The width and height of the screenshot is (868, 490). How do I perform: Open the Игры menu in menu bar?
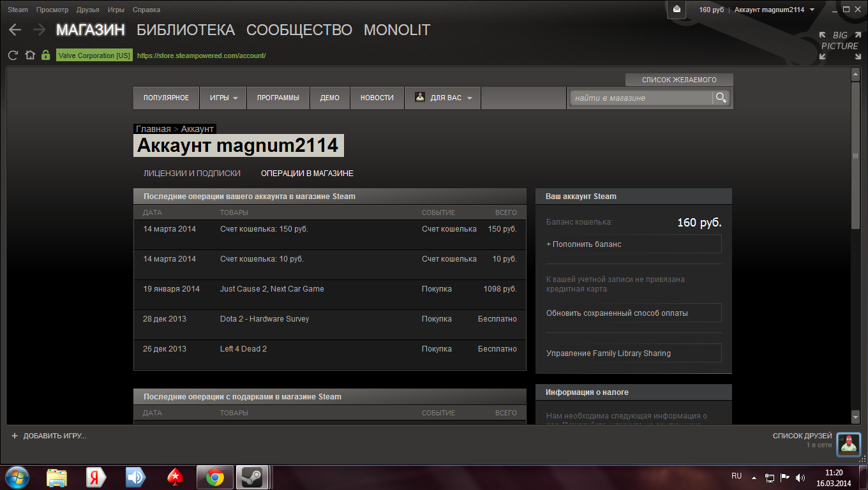[x=116, y=10]
